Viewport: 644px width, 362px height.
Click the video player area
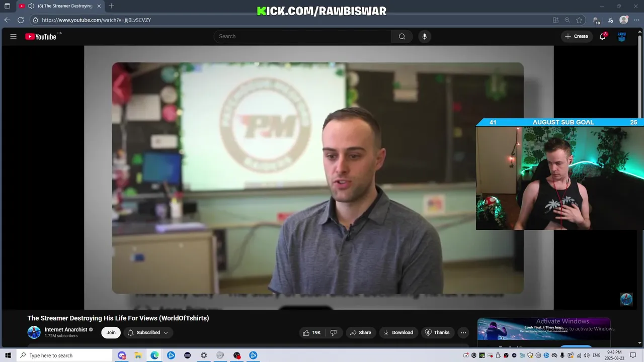[x=318, y=177]
